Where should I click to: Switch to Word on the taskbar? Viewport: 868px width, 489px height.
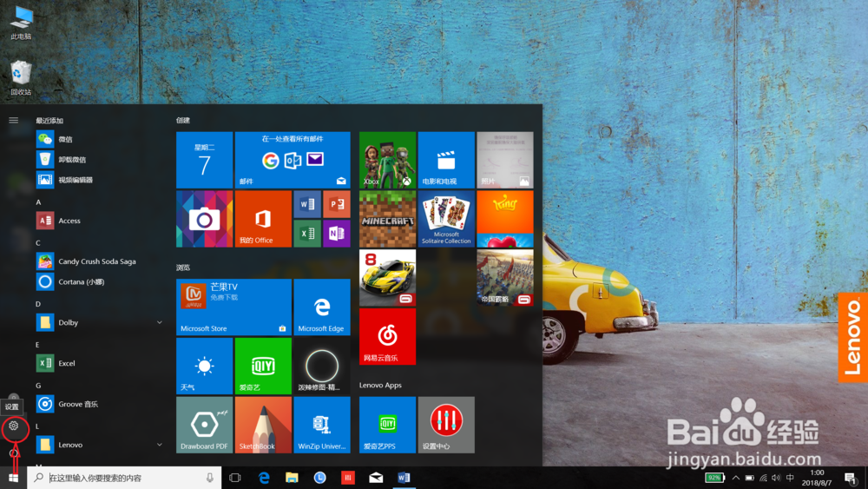coord(404,478)
